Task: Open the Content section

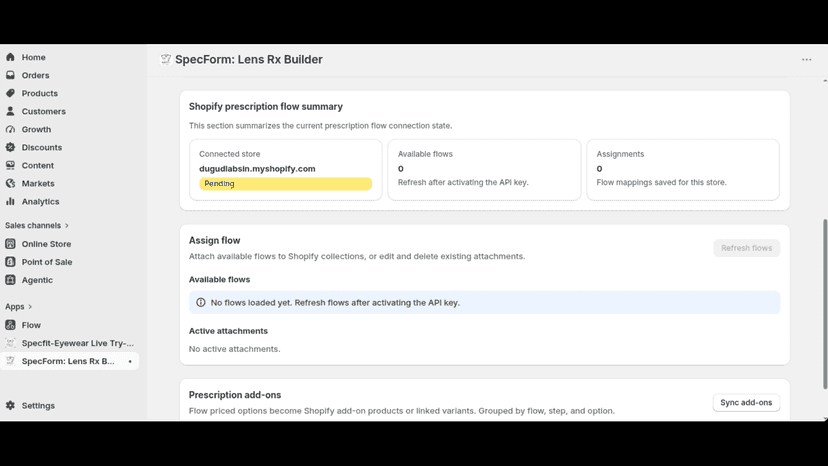Action: [x=37, y=165]
